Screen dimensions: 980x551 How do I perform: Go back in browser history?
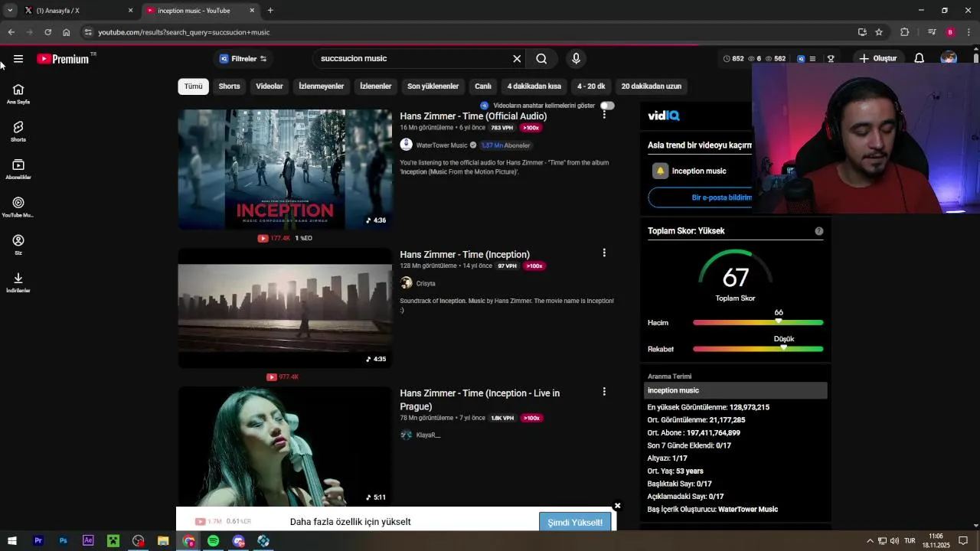(x=11, y=32)
